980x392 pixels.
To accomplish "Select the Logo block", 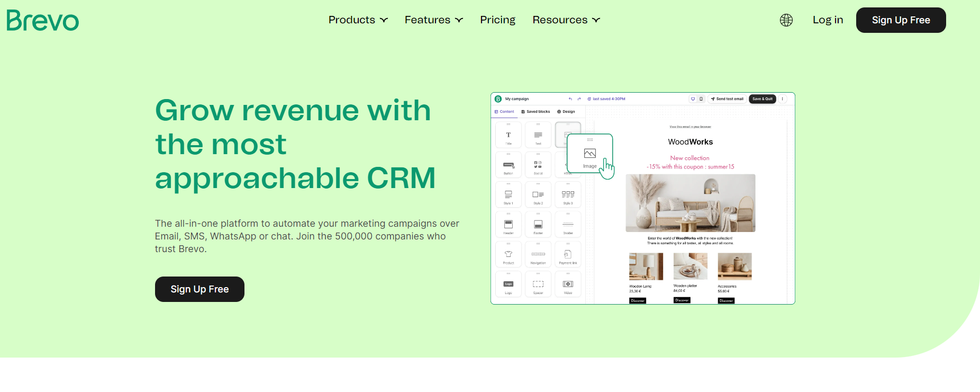I will coord(509,284).
